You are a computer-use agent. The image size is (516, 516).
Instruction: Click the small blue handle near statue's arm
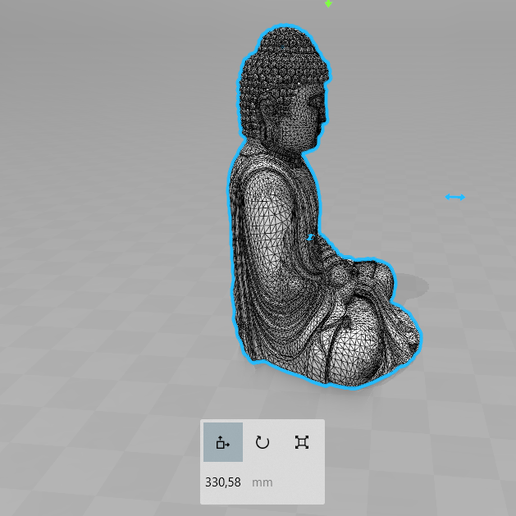[x=310, y=238]
